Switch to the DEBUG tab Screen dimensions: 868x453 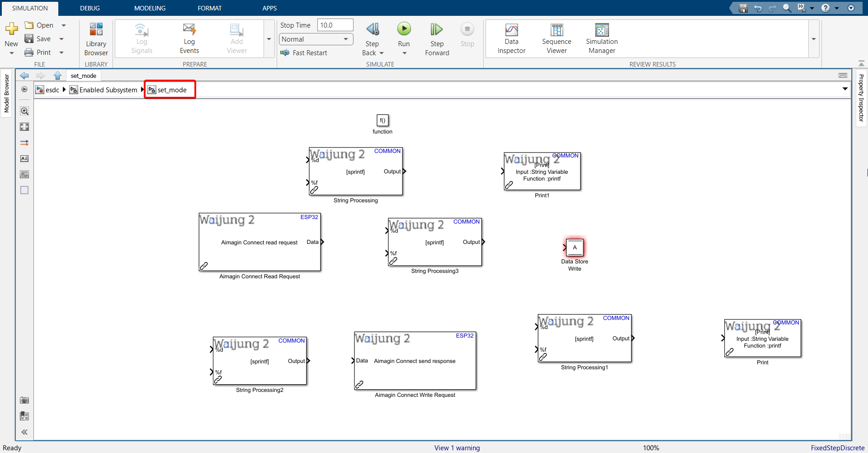(x=90, y=8)
